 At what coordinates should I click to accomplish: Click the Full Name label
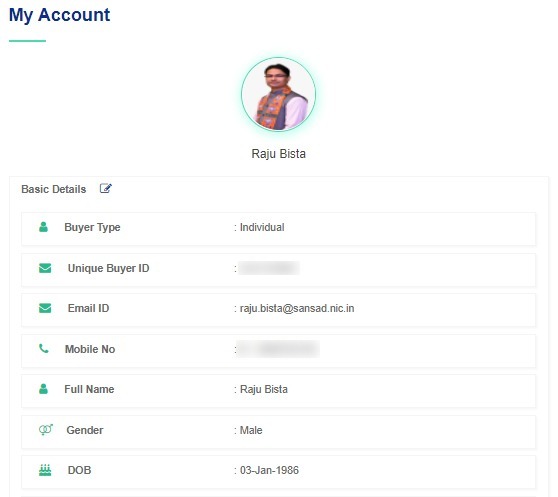[x=89, y=389]
